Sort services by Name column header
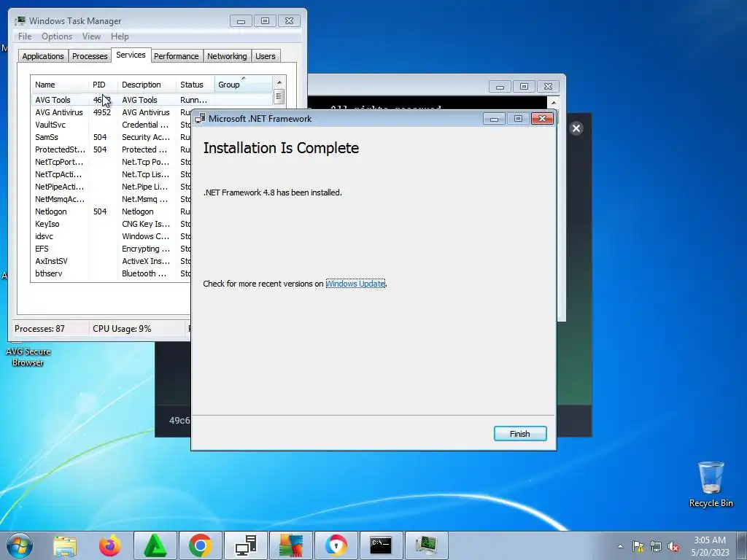The height and width of the screenshot is (560, 747). 60,85
